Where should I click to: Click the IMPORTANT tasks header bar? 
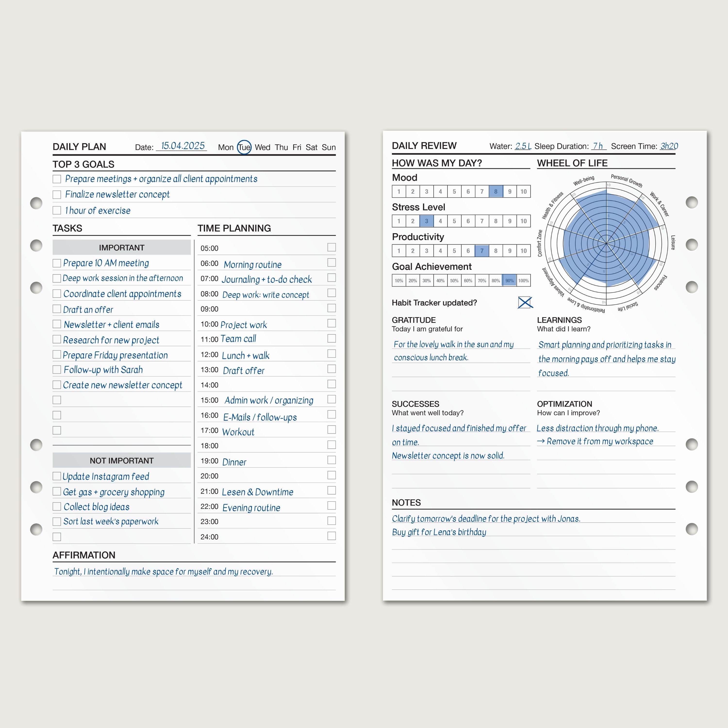click(122, 248)
